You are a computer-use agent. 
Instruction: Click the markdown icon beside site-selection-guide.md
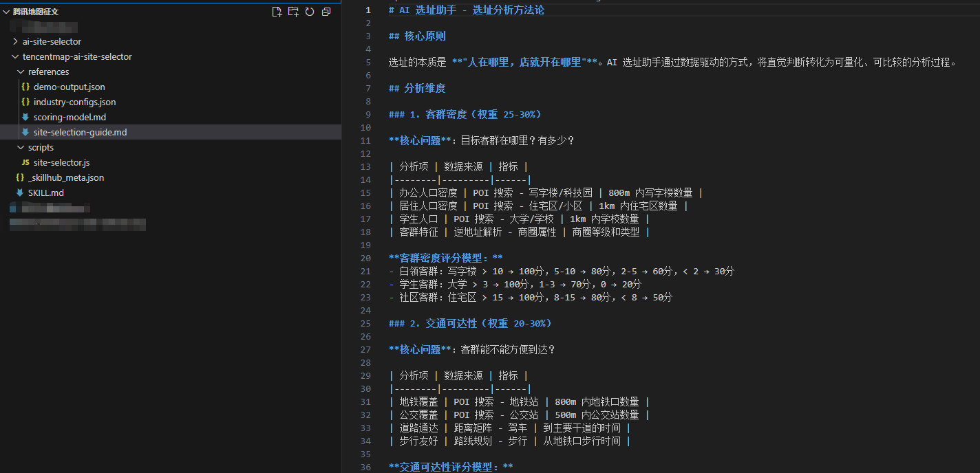(x=25, y=133)
